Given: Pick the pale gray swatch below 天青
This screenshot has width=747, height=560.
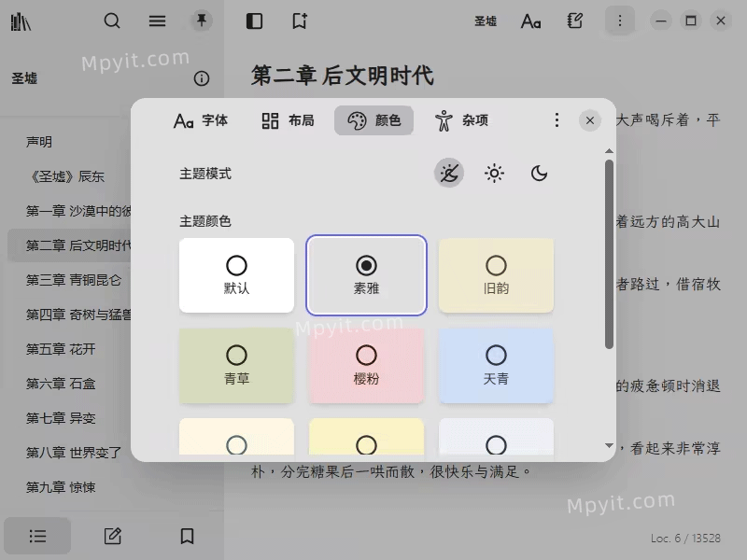Looking at the screenshot, I should tap(496, 437).
